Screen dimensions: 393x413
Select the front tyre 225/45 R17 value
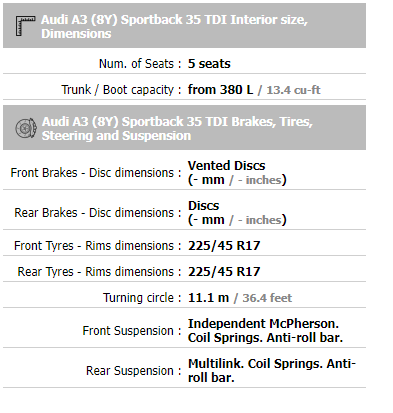[224, 246]
